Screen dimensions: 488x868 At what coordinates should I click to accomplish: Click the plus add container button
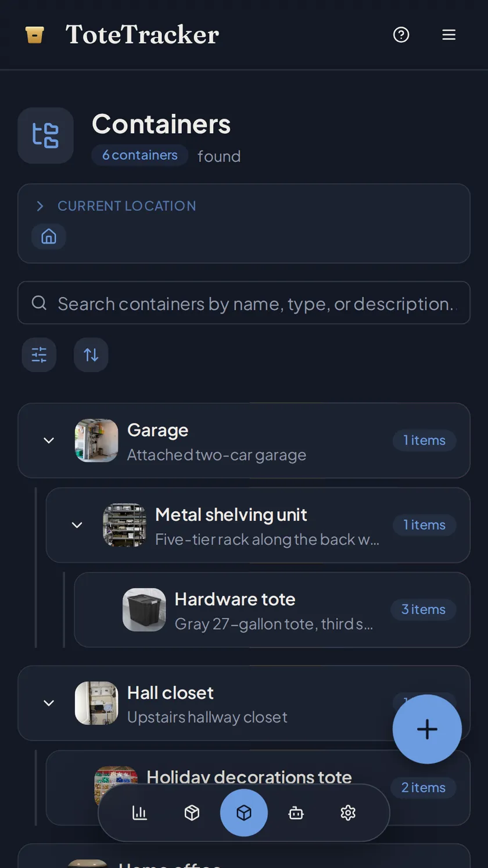tap(427, 729)
